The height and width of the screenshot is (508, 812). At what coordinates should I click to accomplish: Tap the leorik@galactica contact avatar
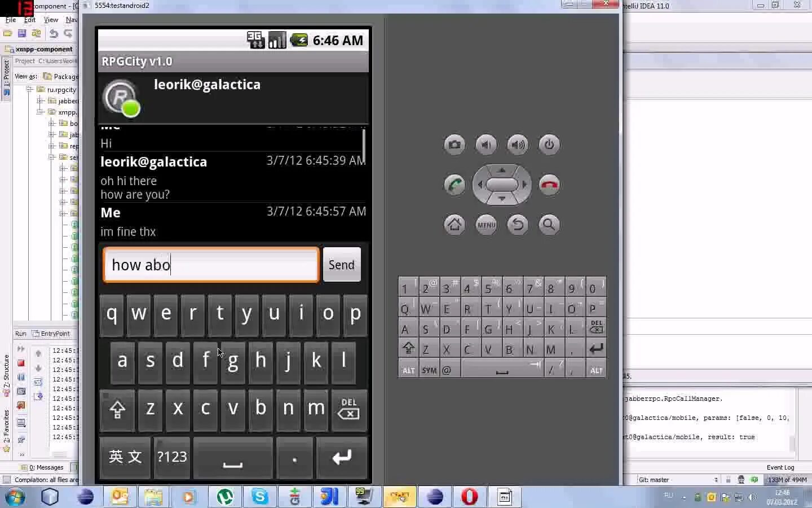point(121,98)
